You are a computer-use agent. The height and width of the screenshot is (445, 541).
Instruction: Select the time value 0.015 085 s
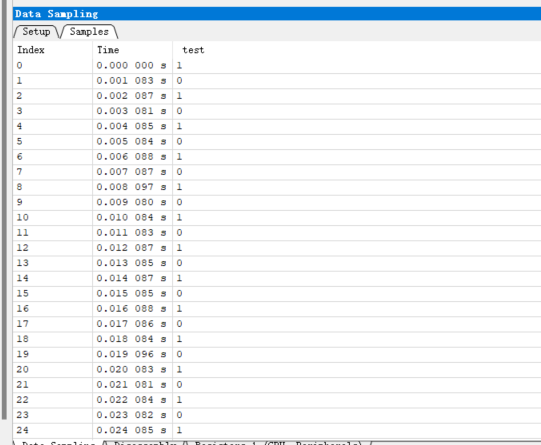(132, 293)
